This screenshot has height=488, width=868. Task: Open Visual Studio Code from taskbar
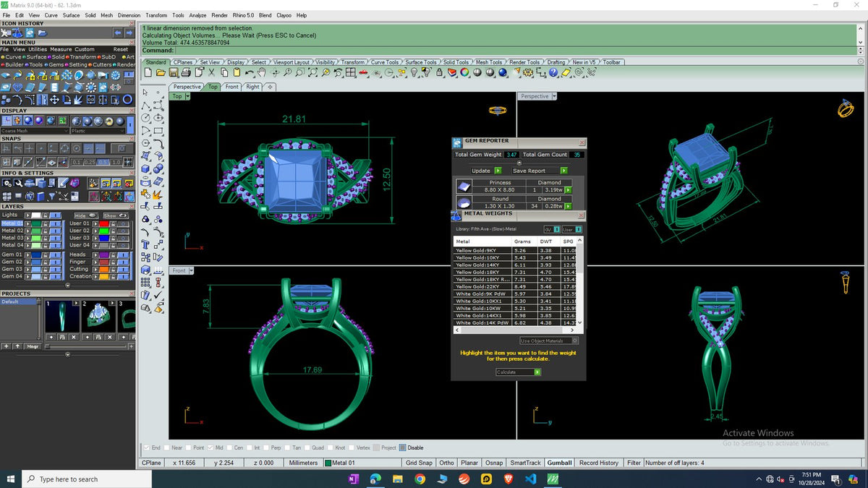pyautogui.click(x=531, y=479)
